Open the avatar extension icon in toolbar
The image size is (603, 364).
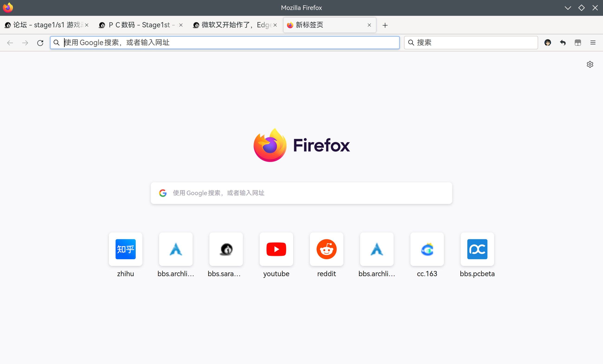coord(548,43)
